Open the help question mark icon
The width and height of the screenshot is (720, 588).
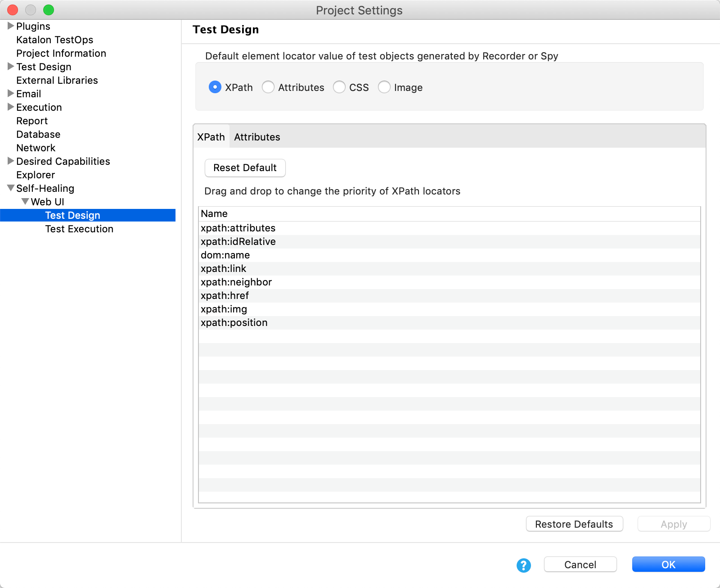(x=523, y=565)
